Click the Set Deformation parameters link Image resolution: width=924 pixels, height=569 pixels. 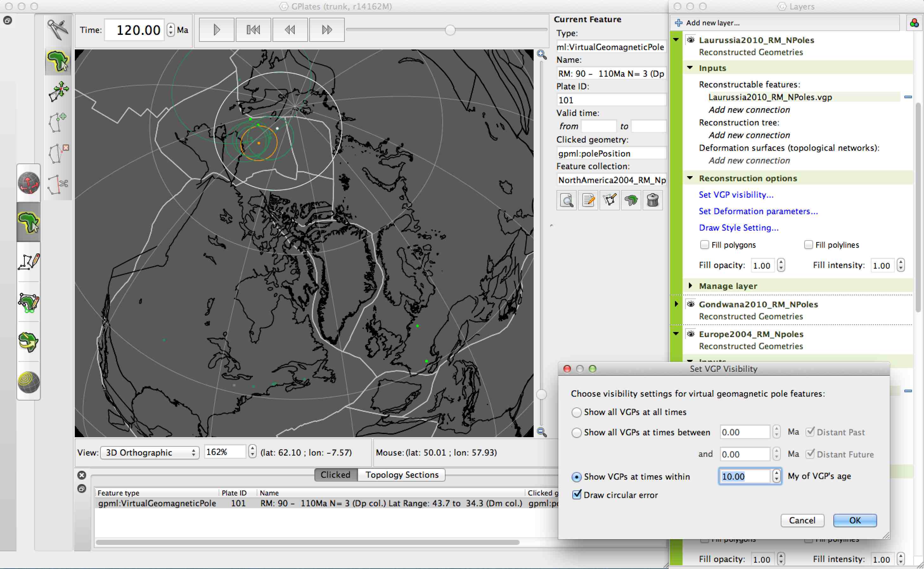pos(758,211)
